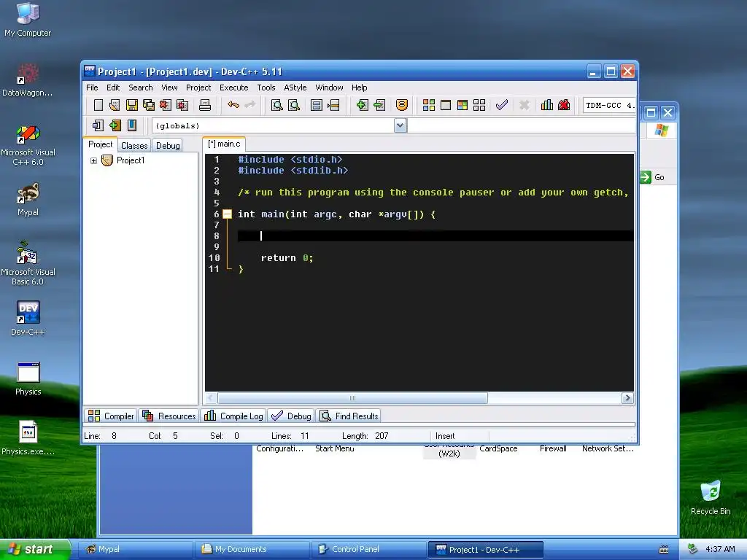Screen dimensions: 747x560
Task: Click the Windows Start button
Action: pos(35,549)
